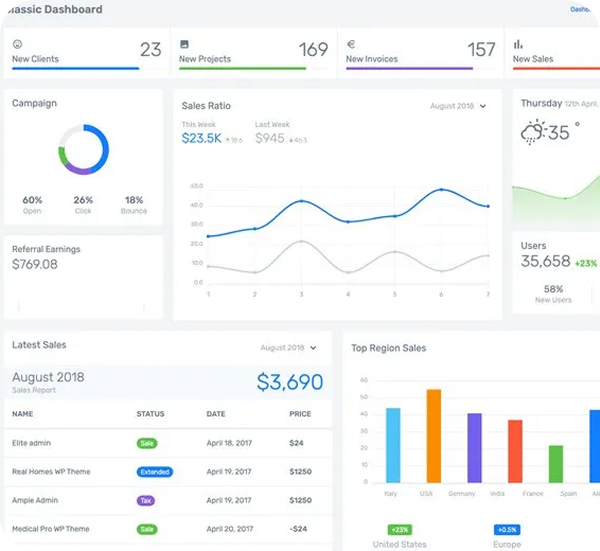Click the Sale badge for Elite admin
Screen dimensions: 600x551
click(146, 442)
